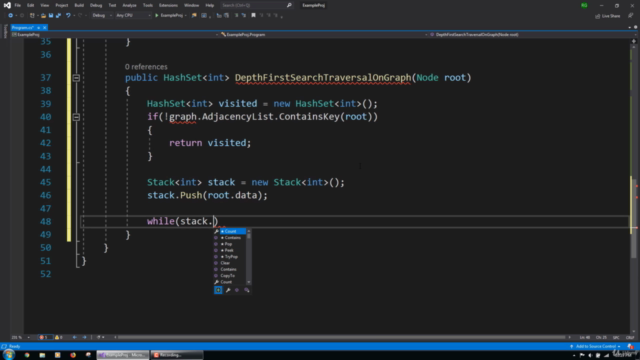Open the Debug configuration dropdown

(x=102, y=16)
